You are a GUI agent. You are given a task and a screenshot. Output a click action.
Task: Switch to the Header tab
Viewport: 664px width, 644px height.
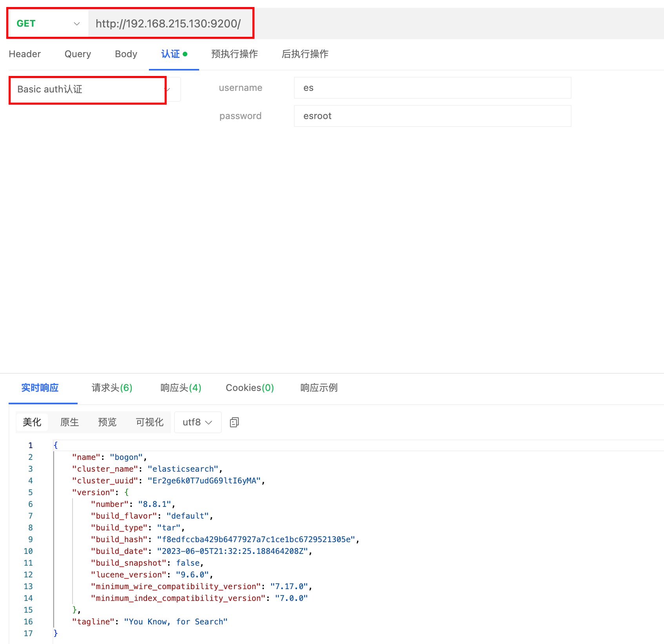[x=25, y=54]
